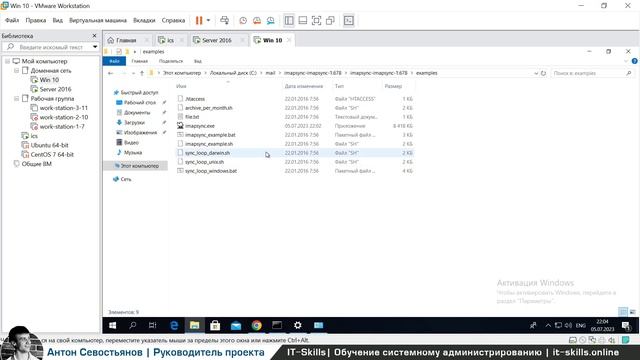Collapse the Мой компьютер tree node
This screenshot has height=360, width=640.
point(7,61)
